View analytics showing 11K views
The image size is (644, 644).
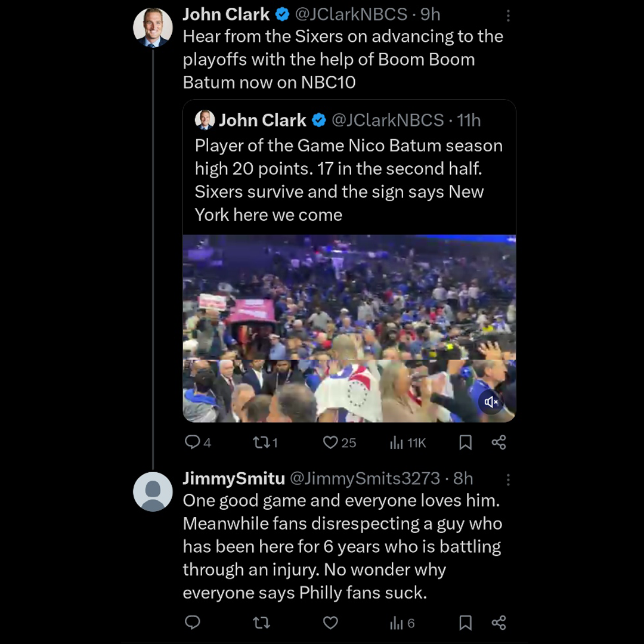tap(408, 442)
